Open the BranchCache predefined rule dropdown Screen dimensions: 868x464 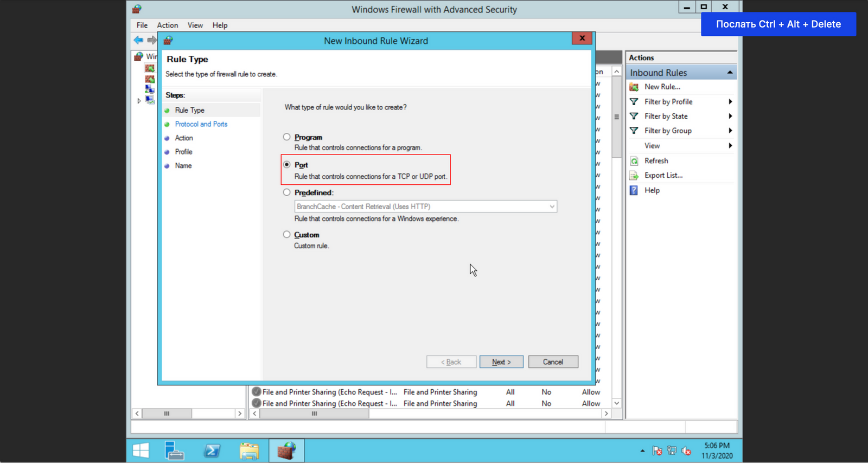point(425,207)
